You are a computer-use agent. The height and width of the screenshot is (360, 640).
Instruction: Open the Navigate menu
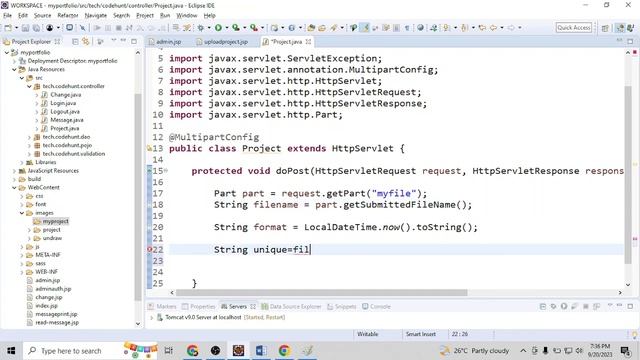(96, 16)
